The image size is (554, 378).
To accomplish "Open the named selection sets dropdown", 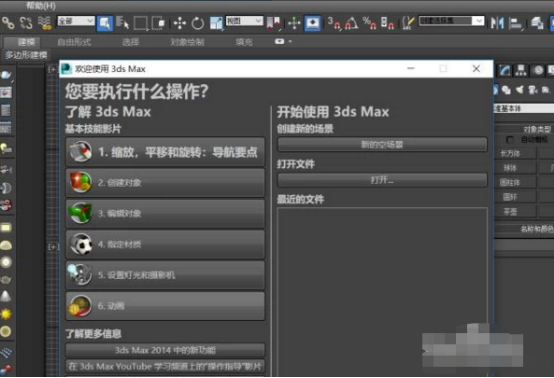I will coord(451,21).
